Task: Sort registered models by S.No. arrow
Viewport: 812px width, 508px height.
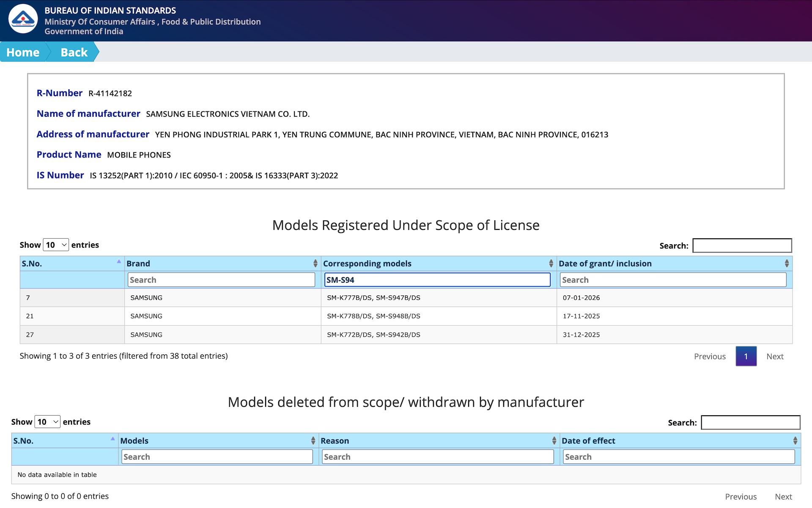Action: click(x=119, y=262)
